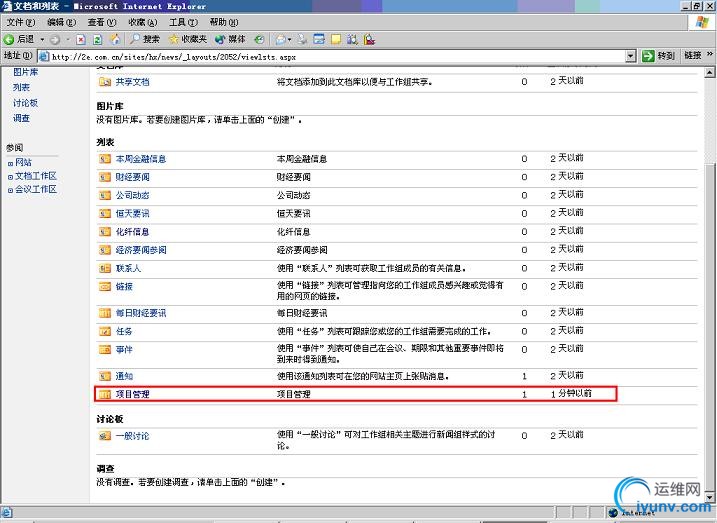The image size is (717, 523).
Task: Open the 查看 (View) menu
Action: click(102, 22)
